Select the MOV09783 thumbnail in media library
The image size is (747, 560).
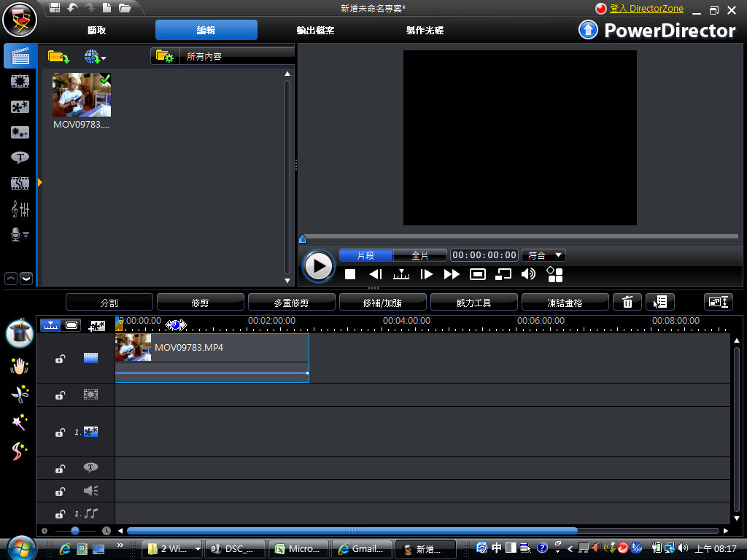82,96
